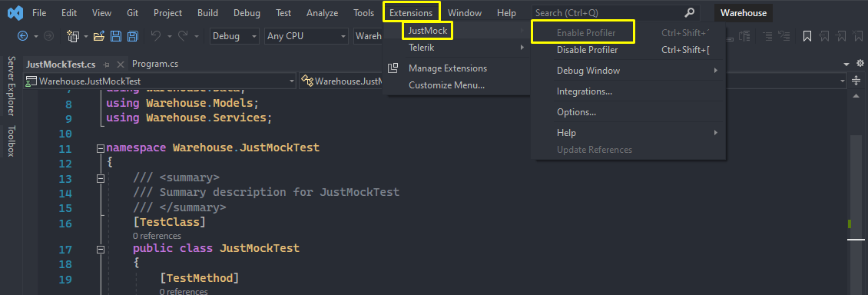The height and width of the screenshot is (295, 868).
Task: Open the New Project dropdown arrow
Action: (86, 36)
